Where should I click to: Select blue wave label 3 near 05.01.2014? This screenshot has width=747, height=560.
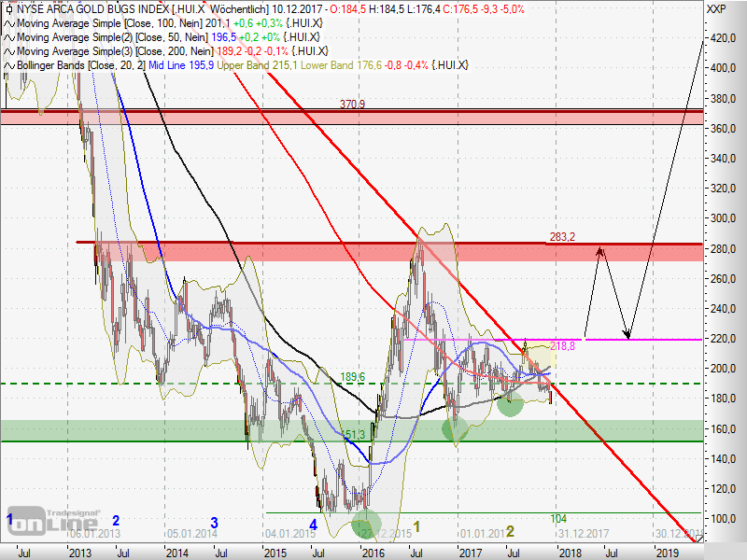(x=214, y=523)
